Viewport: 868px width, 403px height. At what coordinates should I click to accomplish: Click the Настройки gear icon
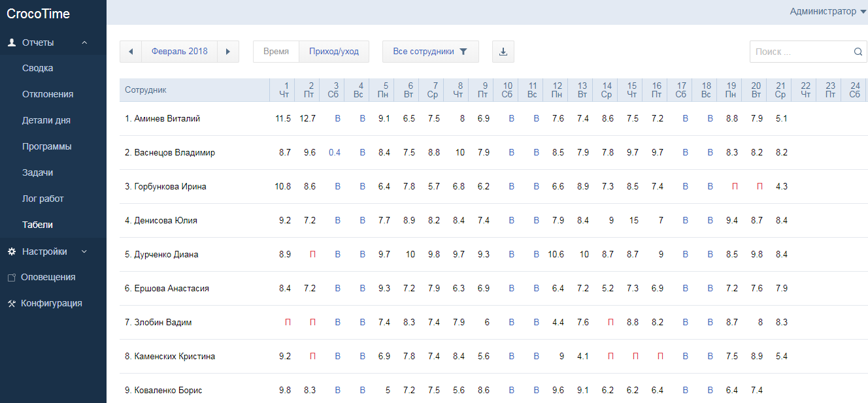(x=11, y=251)
